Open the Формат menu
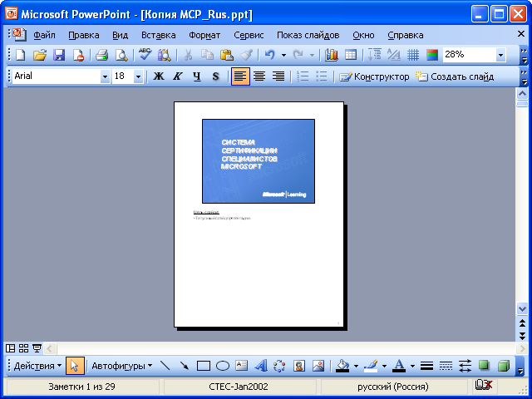Viewport: 532px width, 399px height. 204,35
